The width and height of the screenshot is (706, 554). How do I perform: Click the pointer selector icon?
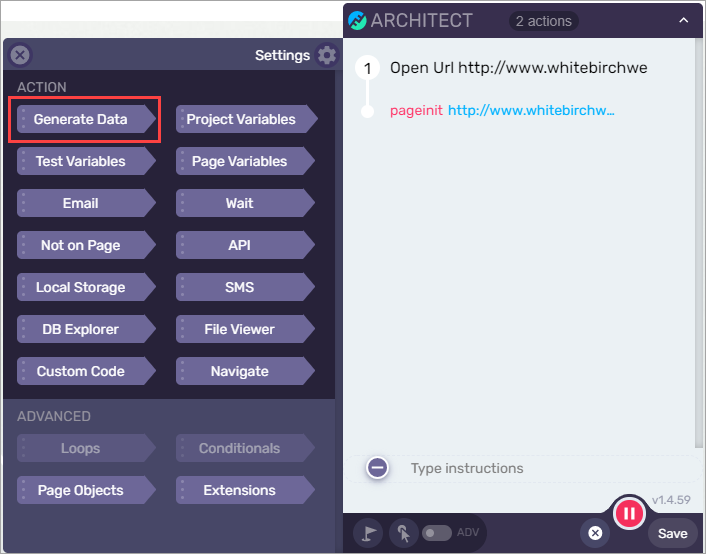(404, 533)
